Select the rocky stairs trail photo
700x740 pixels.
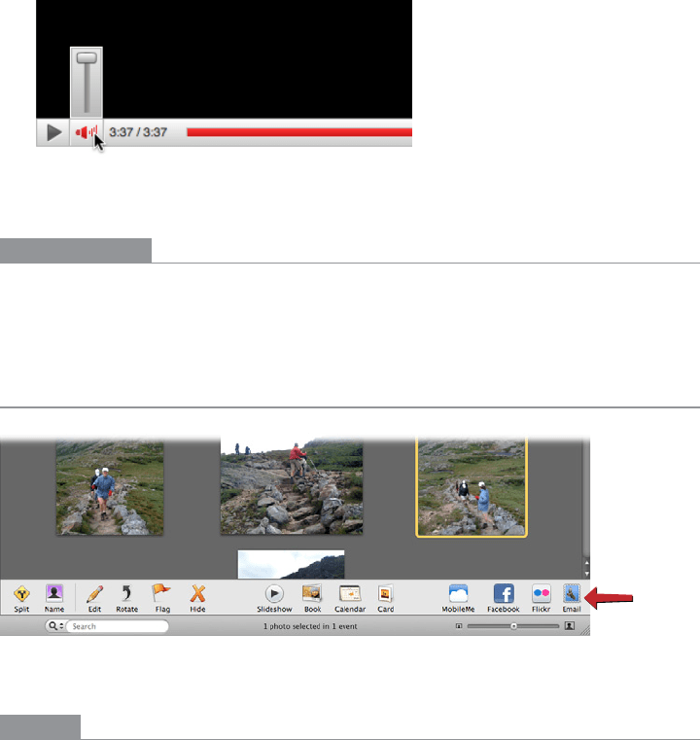click(292, 487)
